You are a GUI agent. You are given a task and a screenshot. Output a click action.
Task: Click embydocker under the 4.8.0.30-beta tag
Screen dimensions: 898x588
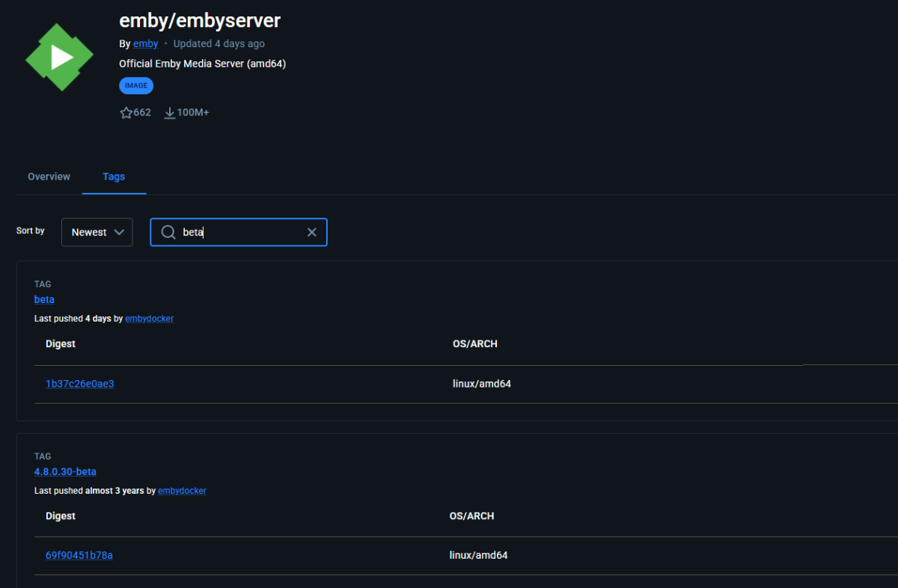[x=182, y=491]
